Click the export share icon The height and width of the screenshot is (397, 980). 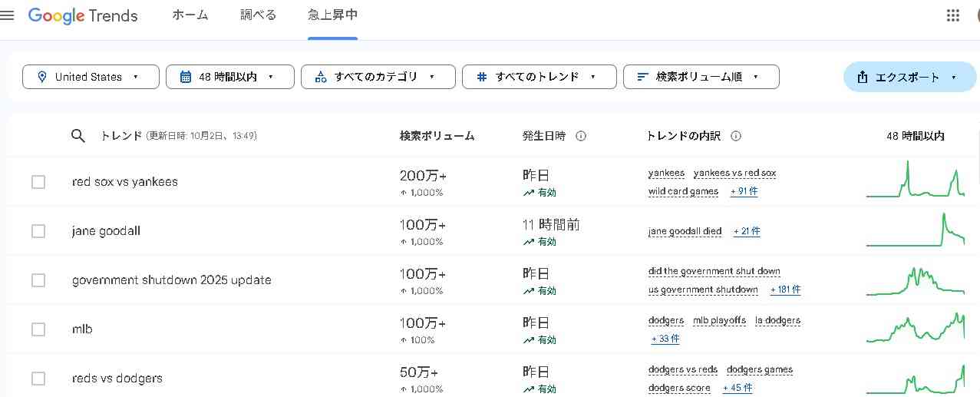click(x=862, y=77)
